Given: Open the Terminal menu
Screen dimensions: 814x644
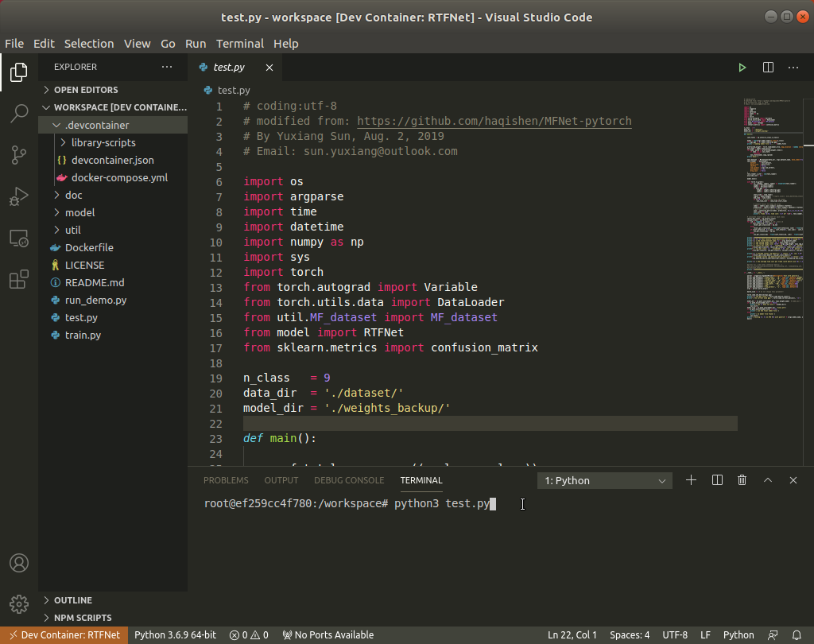Looking at the screenshot, I should pos(240,44).
